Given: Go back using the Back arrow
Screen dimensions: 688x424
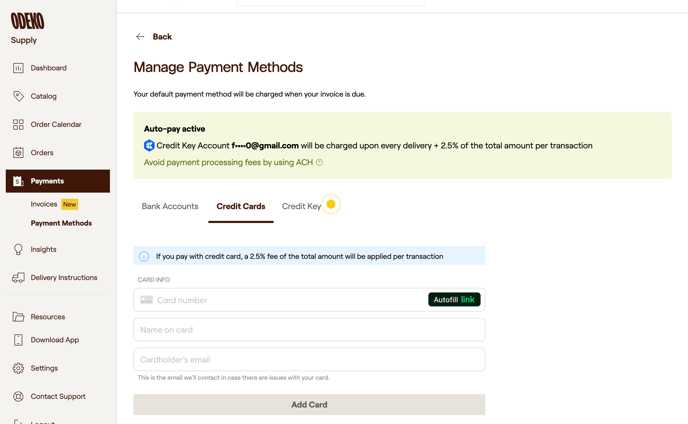Looking at the screenshot, I should point(140,37).
